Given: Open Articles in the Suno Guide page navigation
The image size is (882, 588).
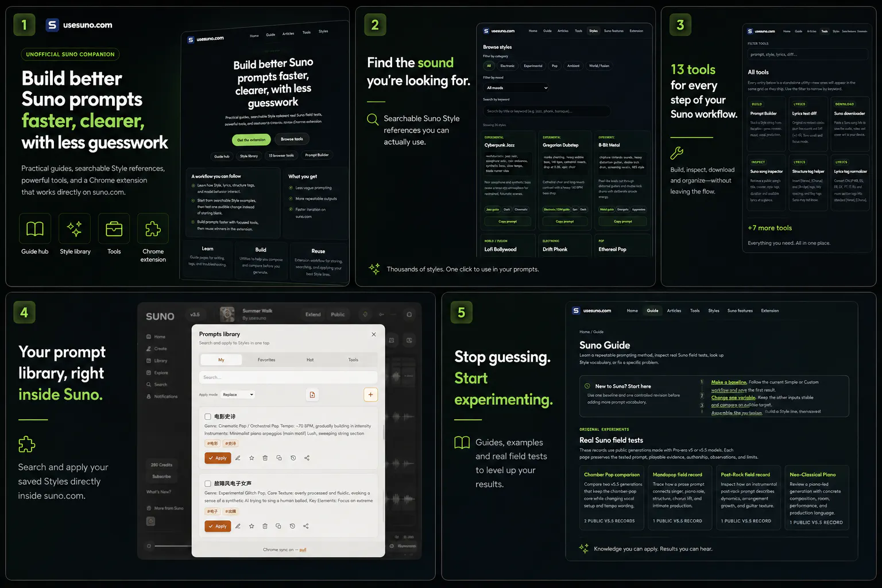Looking at the screenshot, I should [674, 311].
